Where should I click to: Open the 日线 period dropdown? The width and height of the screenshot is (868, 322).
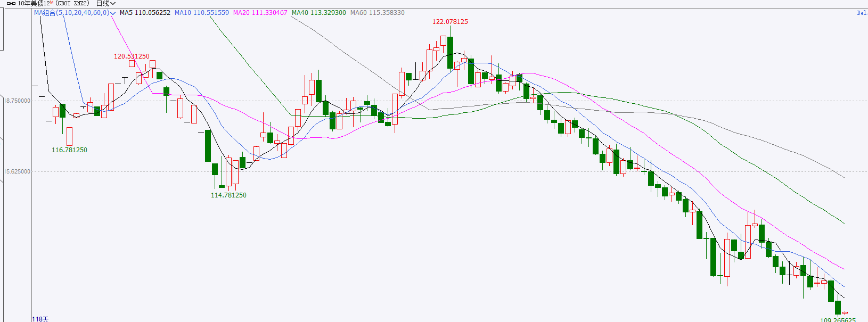[105, 3]
